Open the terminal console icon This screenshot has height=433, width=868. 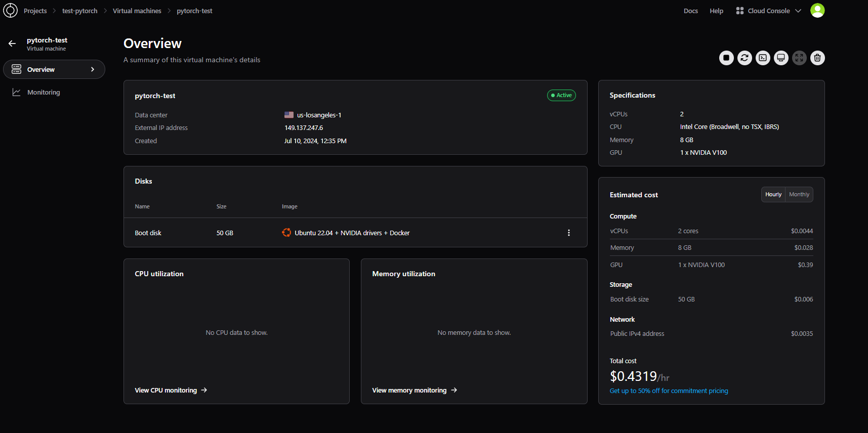click(763, 58)
